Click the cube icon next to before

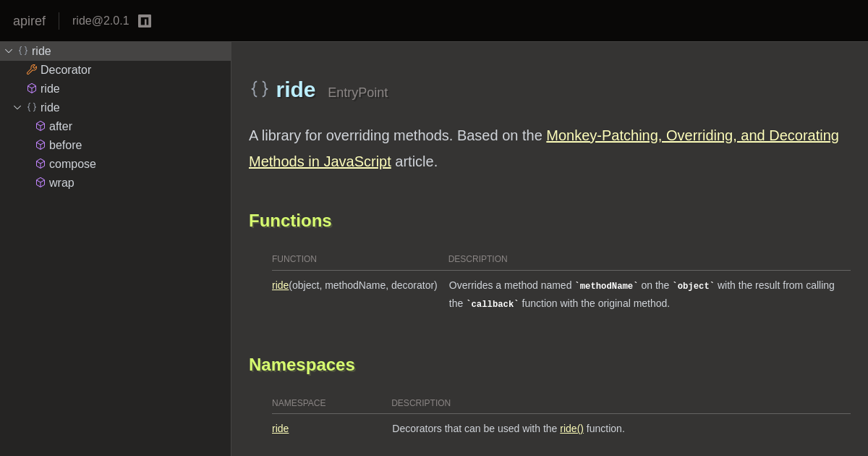click(41, 145)
